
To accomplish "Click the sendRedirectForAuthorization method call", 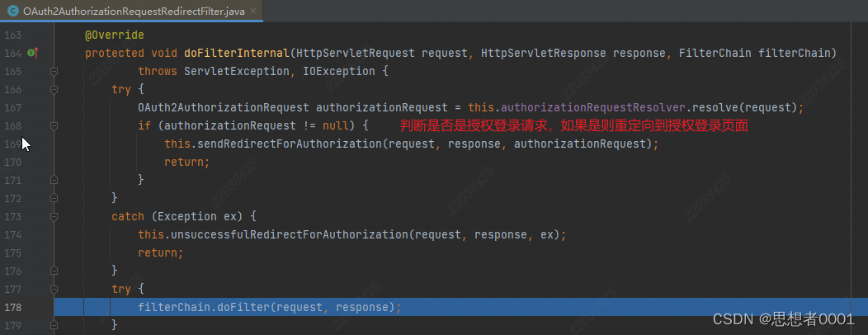I will [276, 144].
